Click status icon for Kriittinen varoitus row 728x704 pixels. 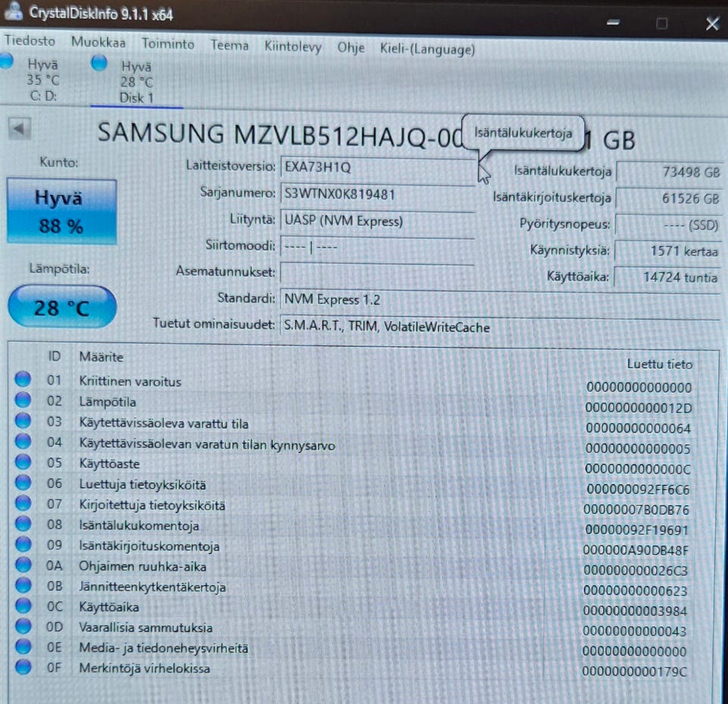23,379
